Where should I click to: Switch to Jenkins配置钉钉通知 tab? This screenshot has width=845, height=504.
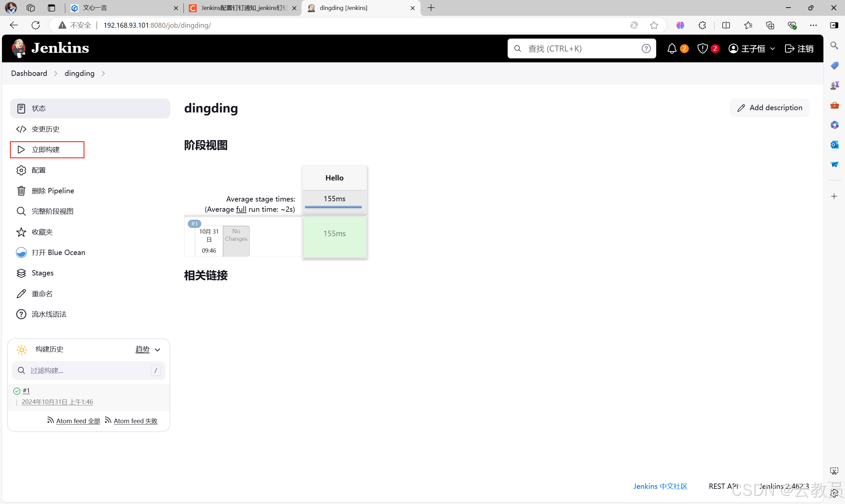click(242, 8)
